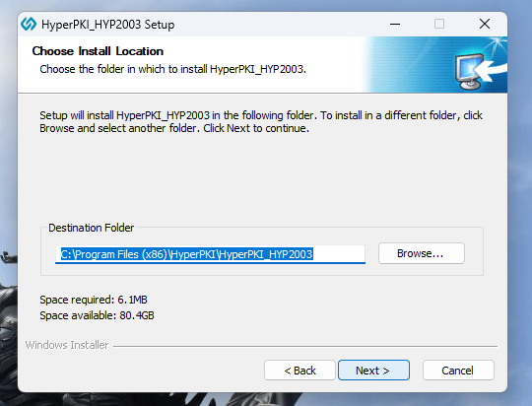Click the Space required 6.1MB text
Screen dimensions: 532x406
(x=94, y=300)
